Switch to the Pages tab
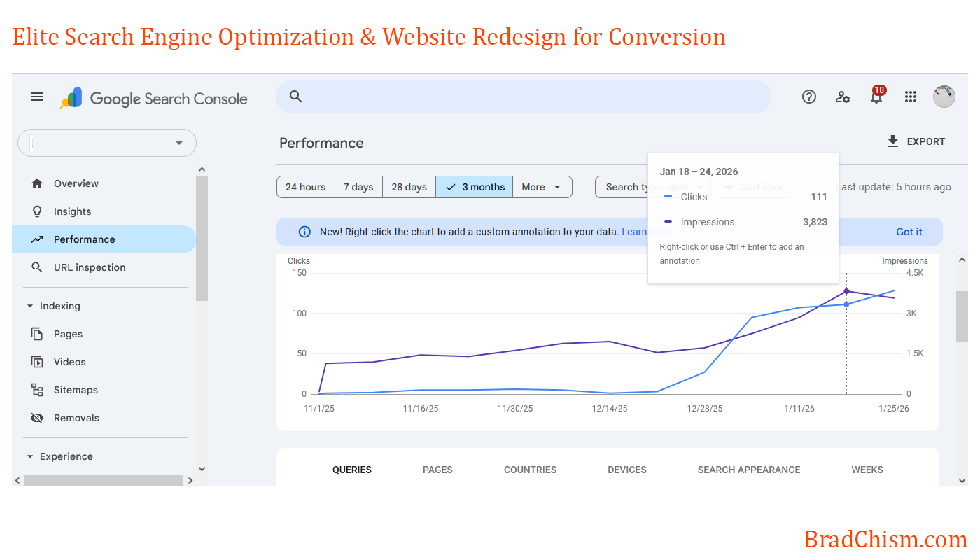This screenshot has height=560, width=980. 437,470
